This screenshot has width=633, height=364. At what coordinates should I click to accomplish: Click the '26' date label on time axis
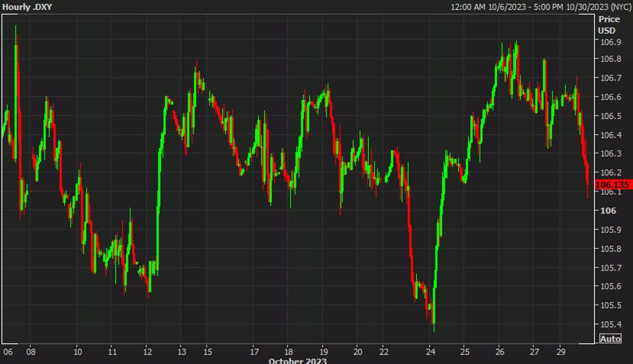coord(500,352)
